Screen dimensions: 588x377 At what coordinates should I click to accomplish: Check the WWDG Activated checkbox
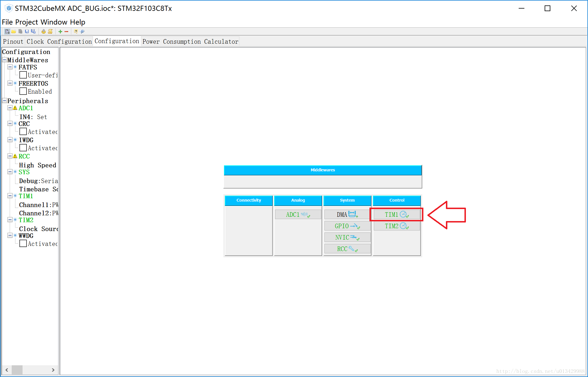click(23, 244)
